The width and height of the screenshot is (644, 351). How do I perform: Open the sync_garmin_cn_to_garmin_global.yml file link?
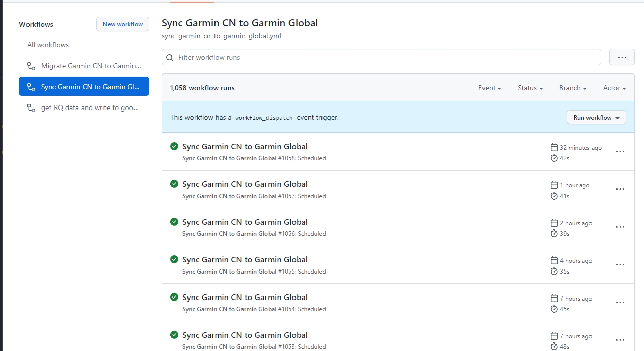tap(221, 36)
